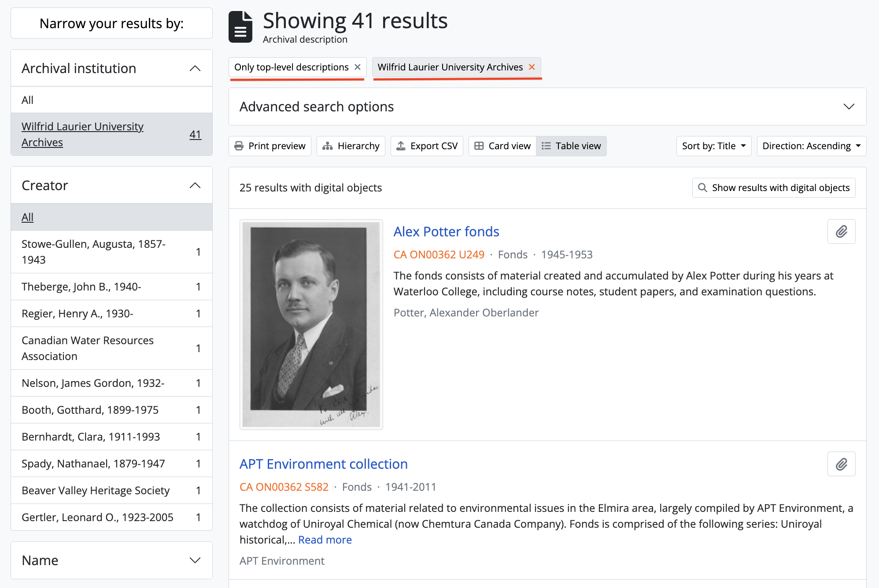Click the paperclip icon on APT Environment collection
Image resolution: width=879 pixels, height=588 pixels.
841,463
